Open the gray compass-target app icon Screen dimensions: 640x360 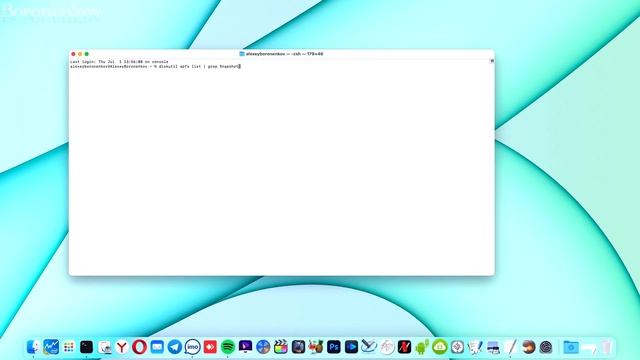coord(457,347)
